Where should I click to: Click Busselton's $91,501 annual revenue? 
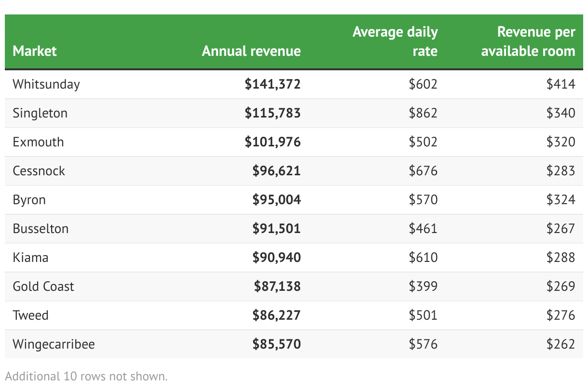276,229
